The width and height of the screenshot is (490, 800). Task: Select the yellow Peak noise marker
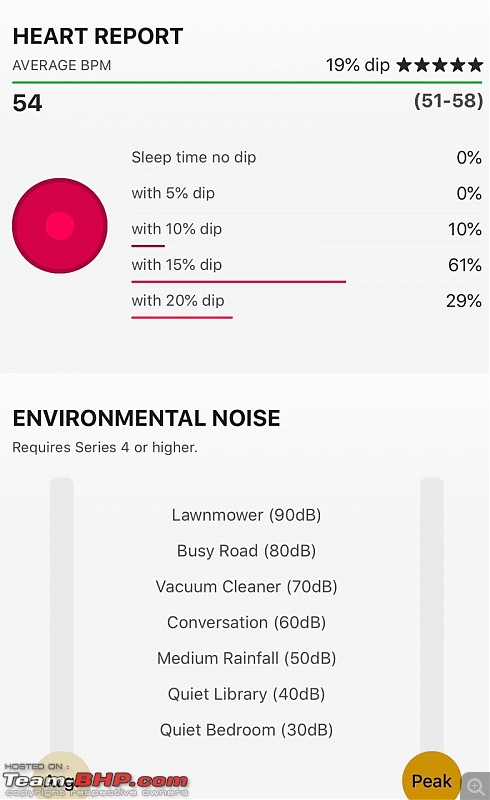432,776
